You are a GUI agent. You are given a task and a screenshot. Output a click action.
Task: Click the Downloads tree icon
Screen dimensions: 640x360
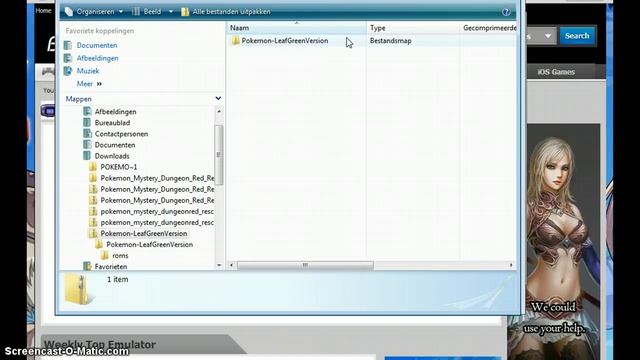[87, 156]
